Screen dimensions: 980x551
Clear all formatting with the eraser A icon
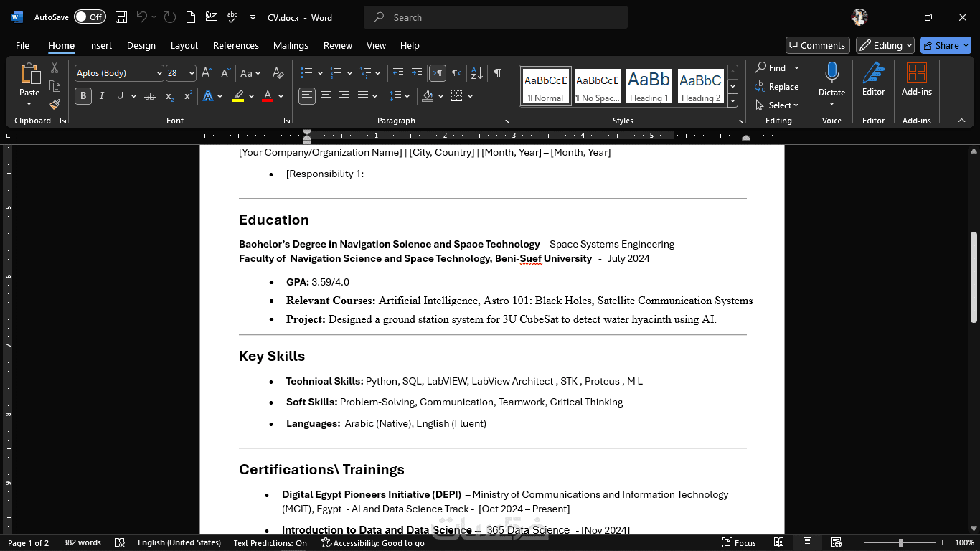coord(278,73)
